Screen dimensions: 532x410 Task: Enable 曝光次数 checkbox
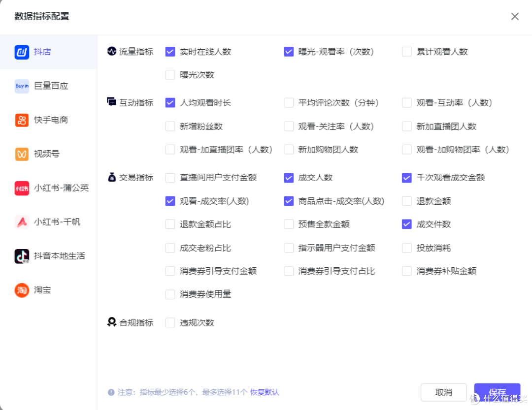[170, 75]
